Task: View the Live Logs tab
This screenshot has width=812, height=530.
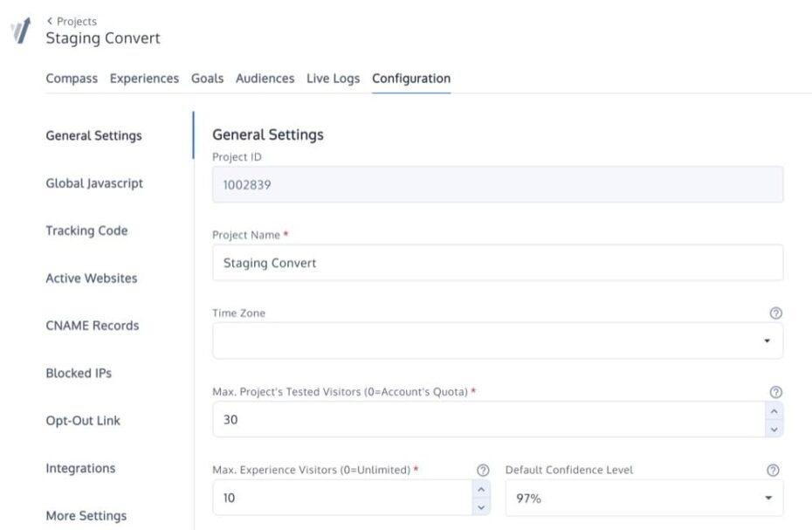Action: point(333,79)
